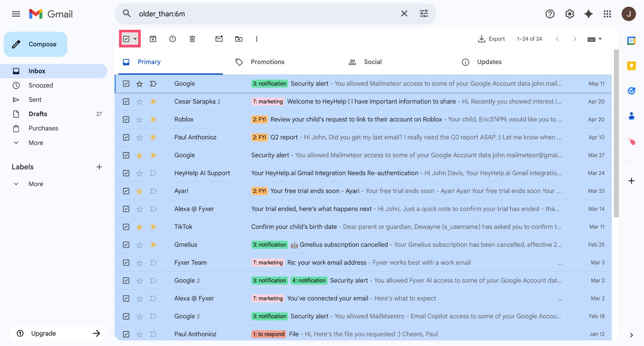Delete selected emails with trash icon
This screenshot has width=644, height=346.
(x=192, y=39)
